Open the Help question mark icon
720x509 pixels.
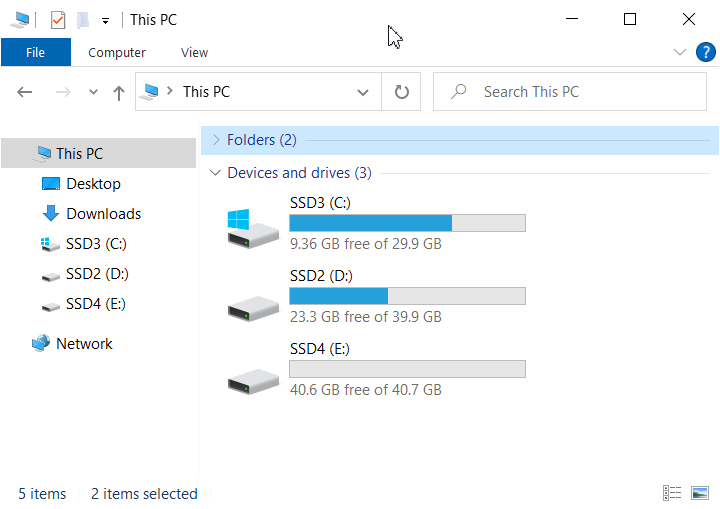(705, 52)
